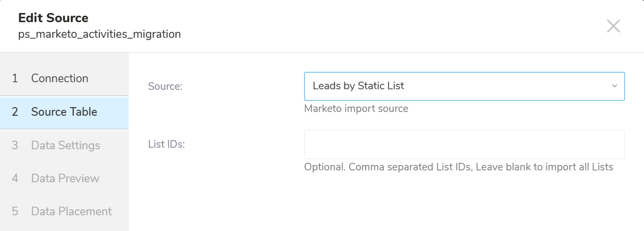Click step number 3 in the sidebar
644x231 pixels.
(15, 146)
